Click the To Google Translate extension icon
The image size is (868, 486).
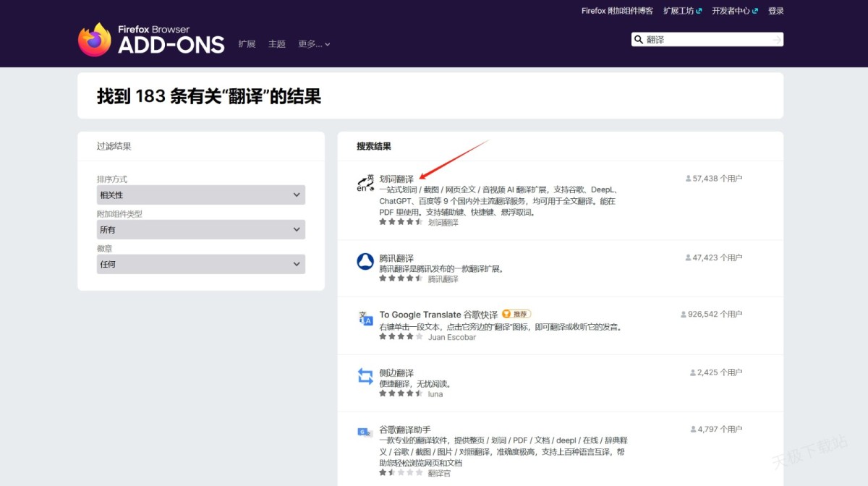pos(365,319)
